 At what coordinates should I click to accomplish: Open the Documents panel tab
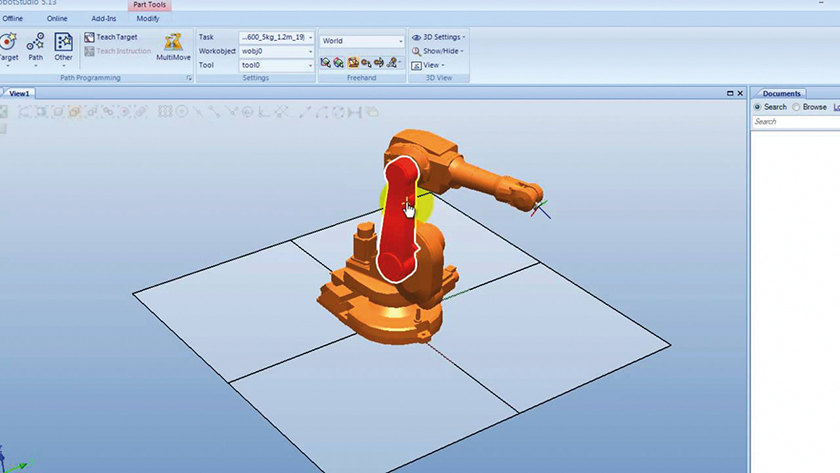pos(781,93)
